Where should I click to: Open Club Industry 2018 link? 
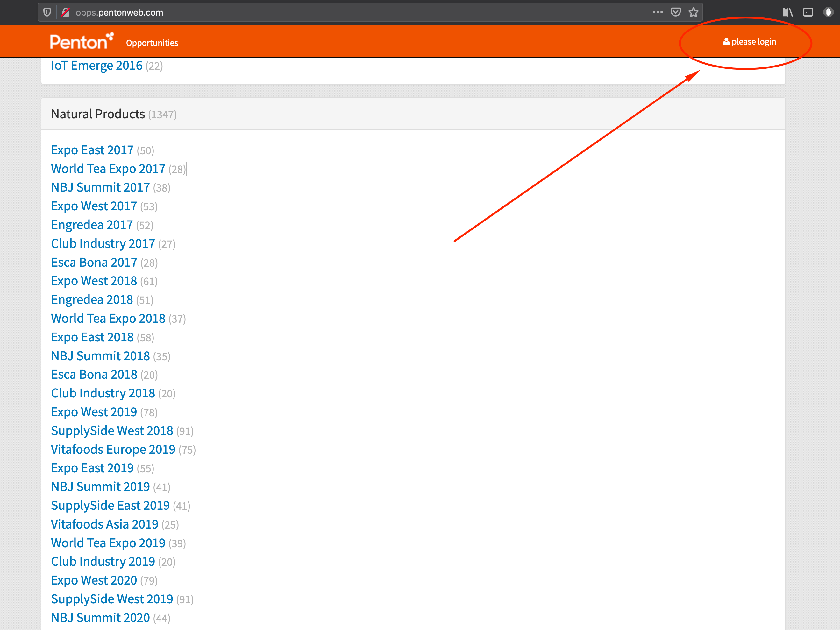click(103, 393)
